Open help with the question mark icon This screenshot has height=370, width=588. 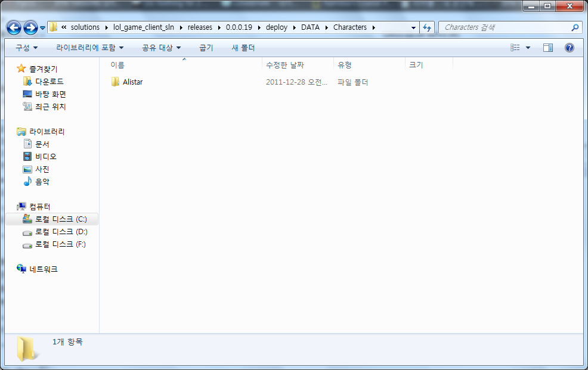point(570,48)
